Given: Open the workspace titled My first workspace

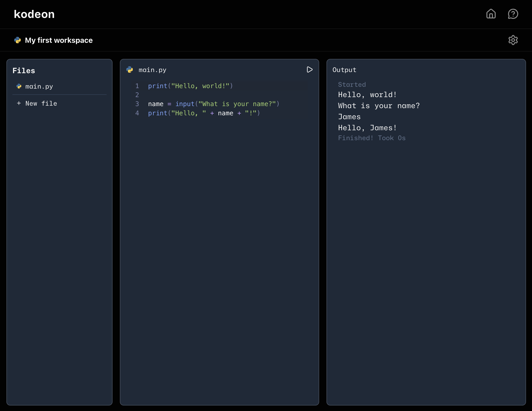Looking at the screenshot, I should point(59,40).
